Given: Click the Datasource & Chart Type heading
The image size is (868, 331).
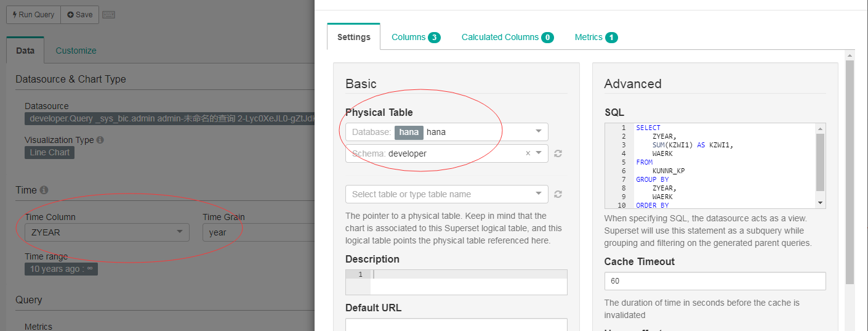Looking at the screenshot, I should 71,79.
